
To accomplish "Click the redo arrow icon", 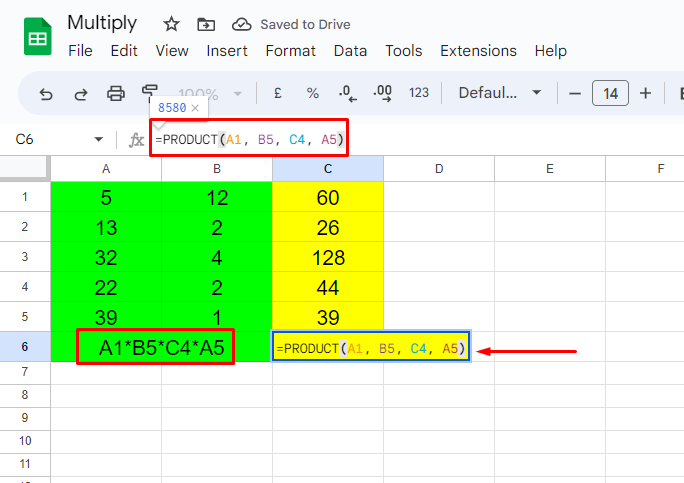I will pos(81,93).
